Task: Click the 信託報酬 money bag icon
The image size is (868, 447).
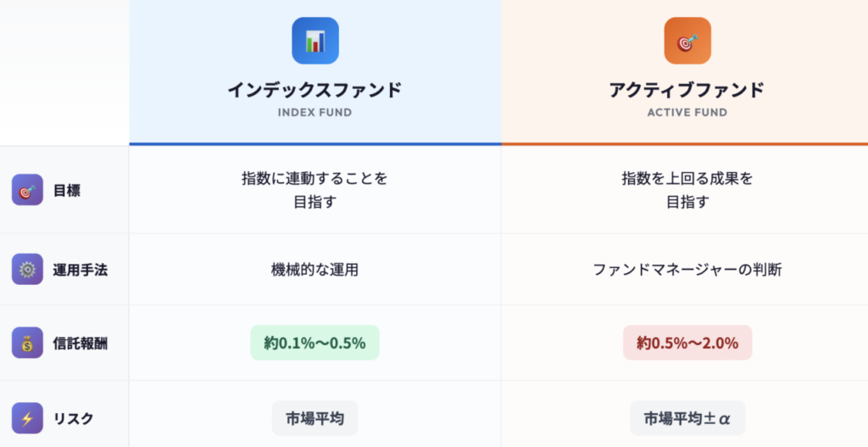Action: click(27, 343)
